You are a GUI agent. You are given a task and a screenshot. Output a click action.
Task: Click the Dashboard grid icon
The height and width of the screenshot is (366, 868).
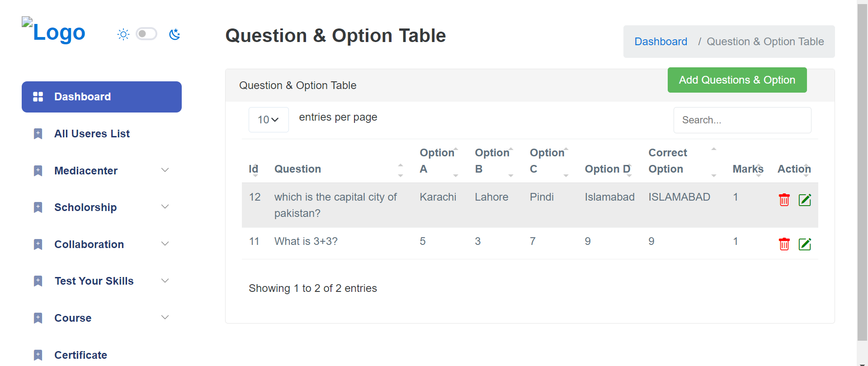click(x=38, y=97)
